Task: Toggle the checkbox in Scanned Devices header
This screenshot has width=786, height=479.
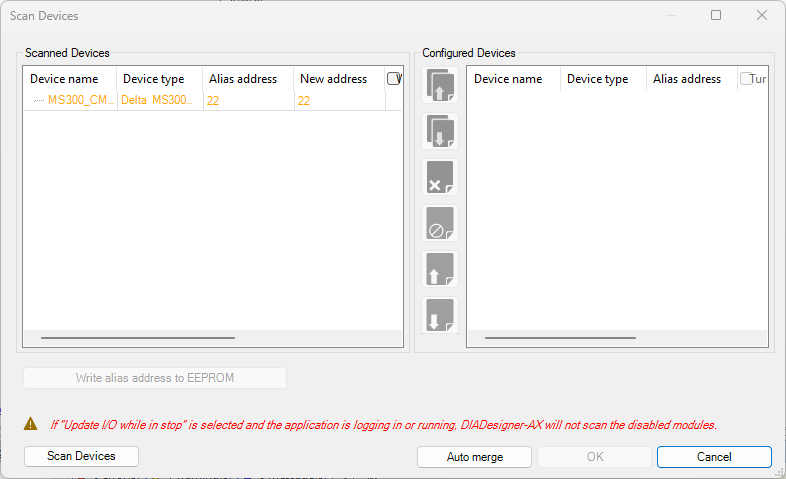Action: click(393, 79)
